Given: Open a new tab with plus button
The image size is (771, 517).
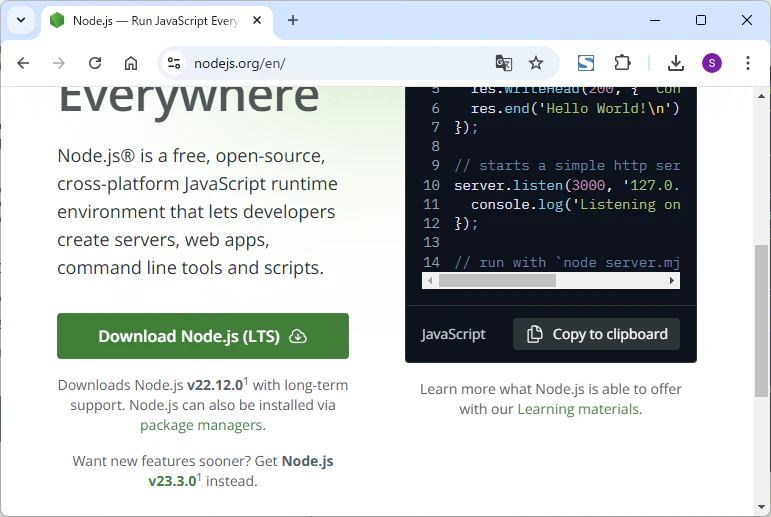Looking at the screenshot, I should tap(293, 20).
